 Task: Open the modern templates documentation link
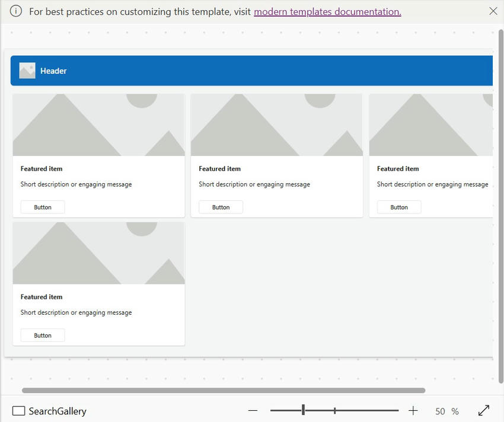coord(327,11)
